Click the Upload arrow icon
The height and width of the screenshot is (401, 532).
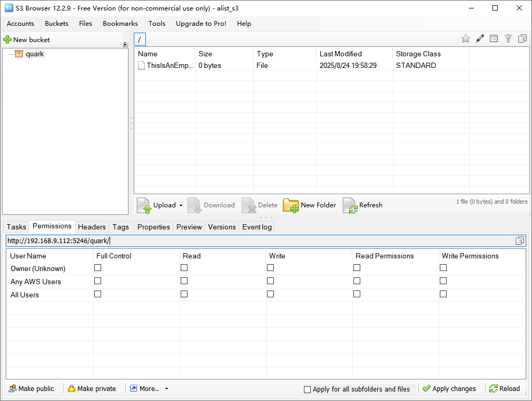(144, 205)
